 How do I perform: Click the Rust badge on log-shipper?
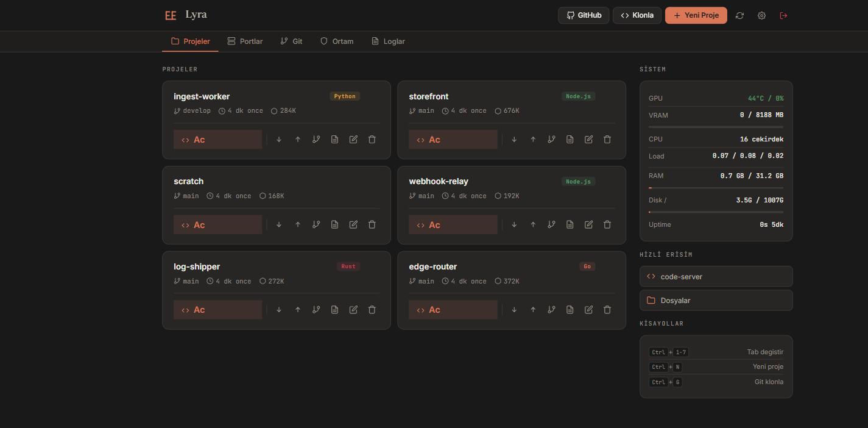pyautogui.click(x=348, y=266)
